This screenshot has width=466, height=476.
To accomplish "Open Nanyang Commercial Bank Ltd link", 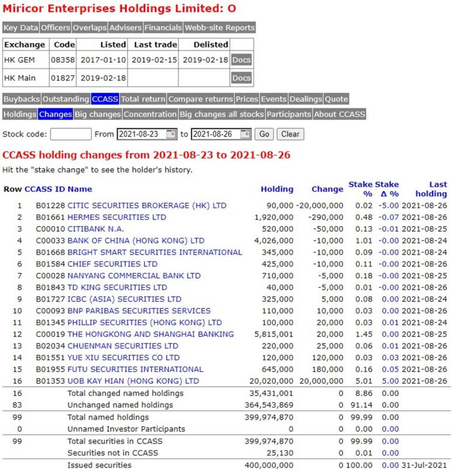I will tap(134, 276).
